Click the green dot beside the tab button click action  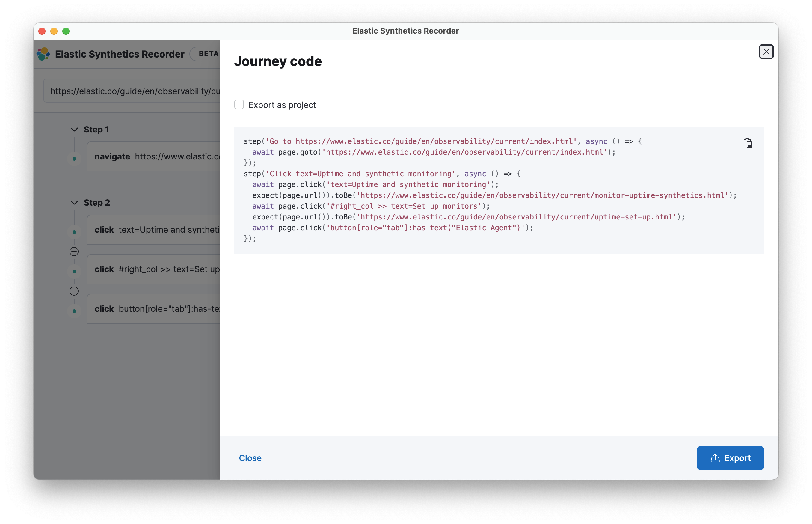[x=74, y=311]
